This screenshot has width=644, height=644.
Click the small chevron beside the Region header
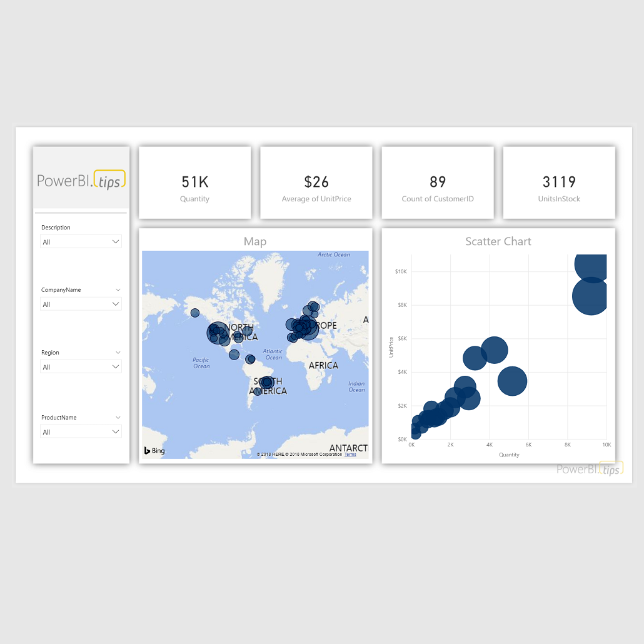118,353
